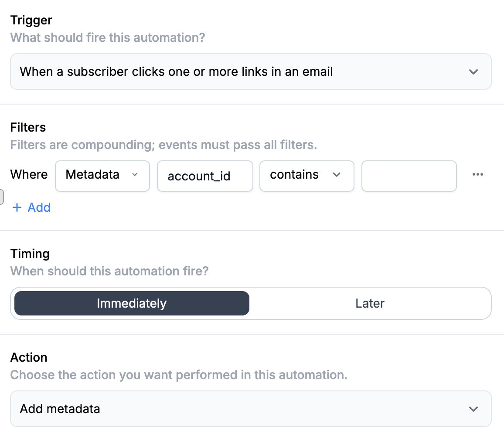The height and width of the screenshot is (434, 504).
Task: Click the plus icon beside Add
Action: tap(17, 207)
